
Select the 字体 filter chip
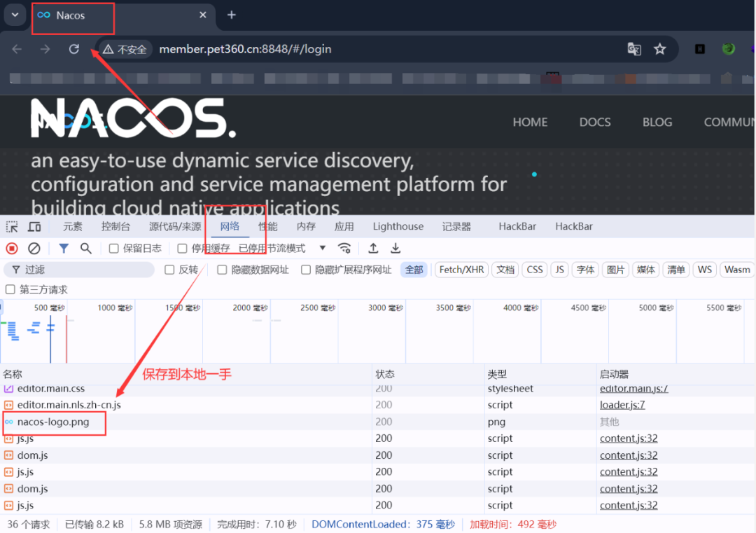pyautogui.click(x=585, y=270)
